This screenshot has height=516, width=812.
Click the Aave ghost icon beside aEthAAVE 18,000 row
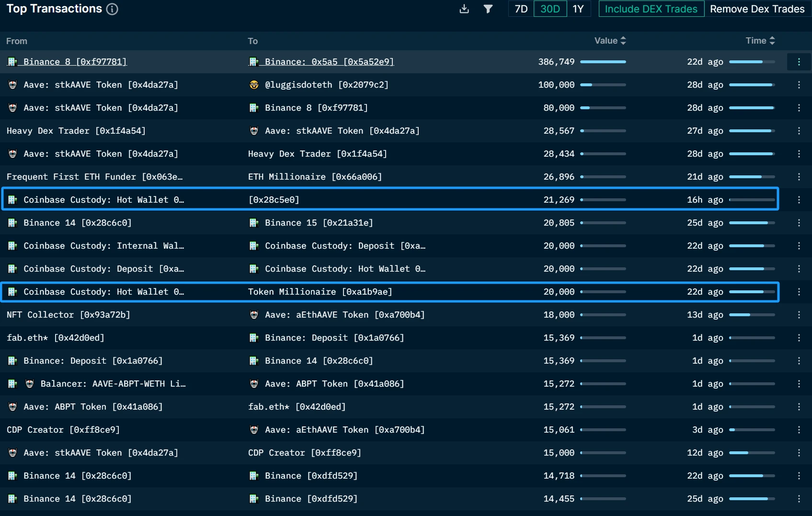click(254, 315)
